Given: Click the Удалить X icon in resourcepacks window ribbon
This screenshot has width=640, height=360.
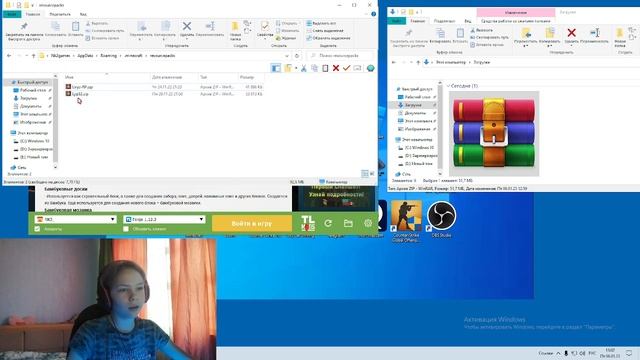Looking at the screenshot, I should pos(187,27).
